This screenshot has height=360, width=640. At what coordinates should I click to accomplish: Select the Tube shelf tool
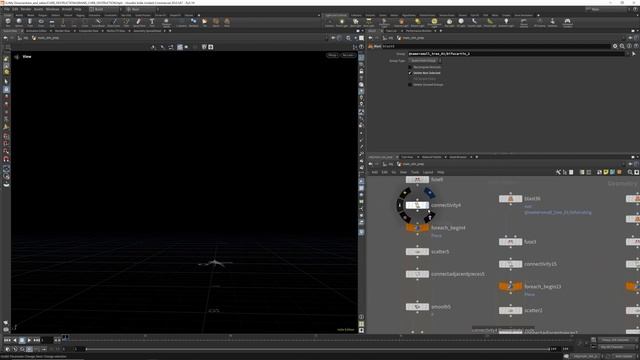30,22
